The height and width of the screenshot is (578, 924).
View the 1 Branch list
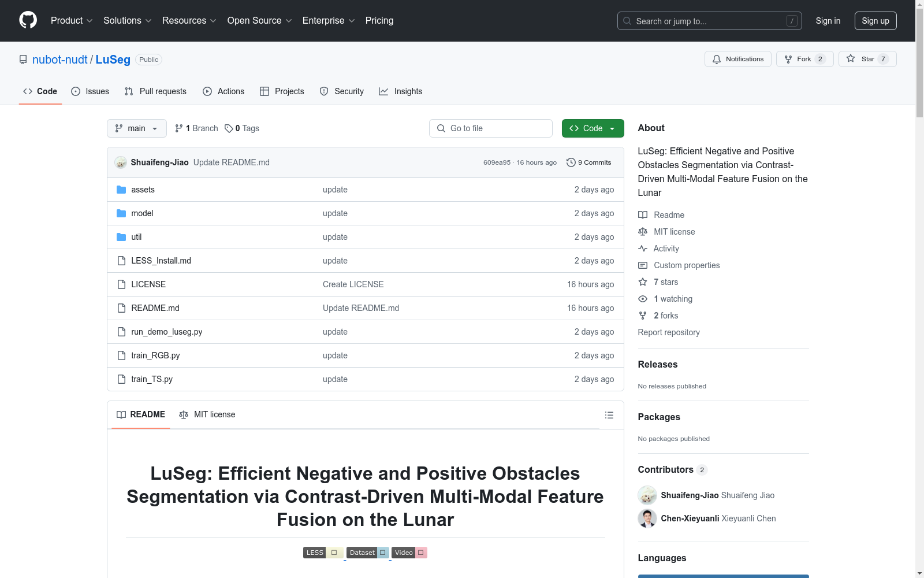(x=197, y=128)
